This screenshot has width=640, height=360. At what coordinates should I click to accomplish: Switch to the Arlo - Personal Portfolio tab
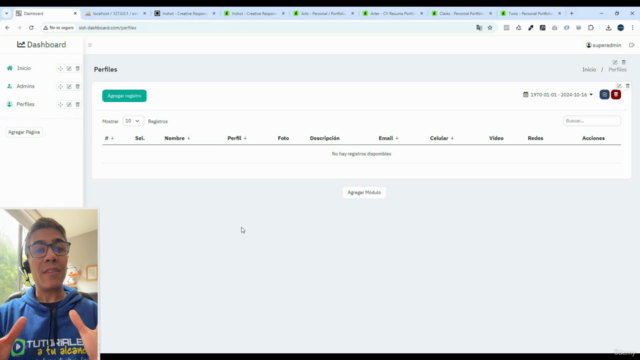click(323, 13)
